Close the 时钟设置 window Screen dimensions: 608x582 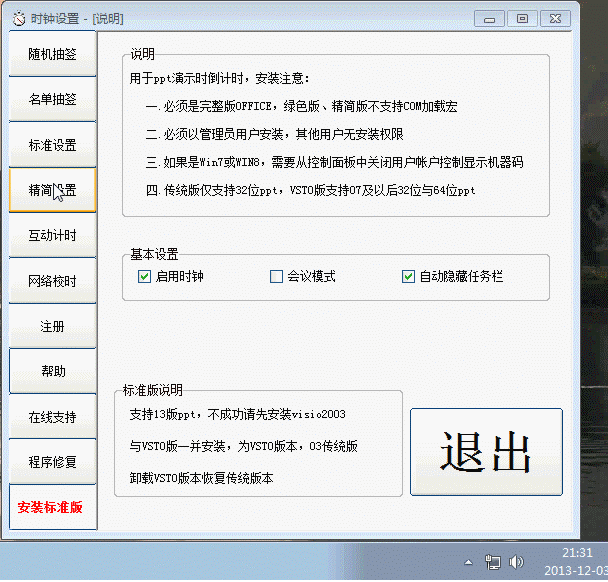coord(555,19)
